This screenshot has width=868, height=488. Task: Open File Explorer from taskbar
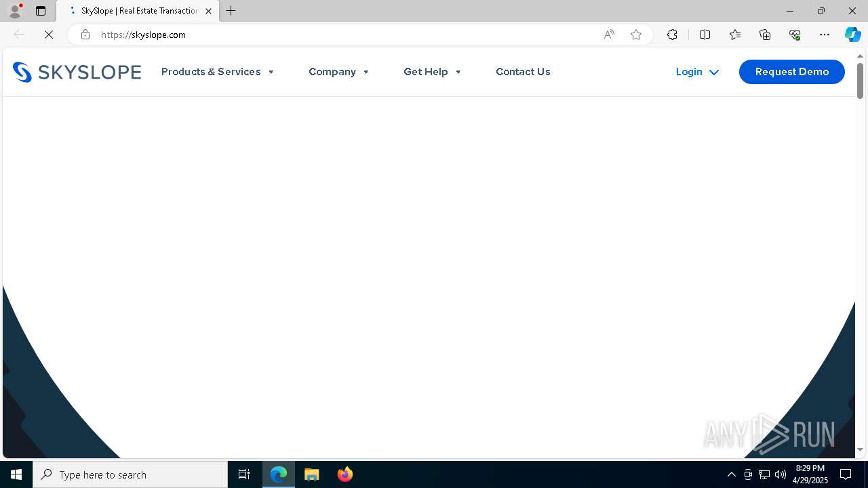pyautogui.click(x=312, y=474)
